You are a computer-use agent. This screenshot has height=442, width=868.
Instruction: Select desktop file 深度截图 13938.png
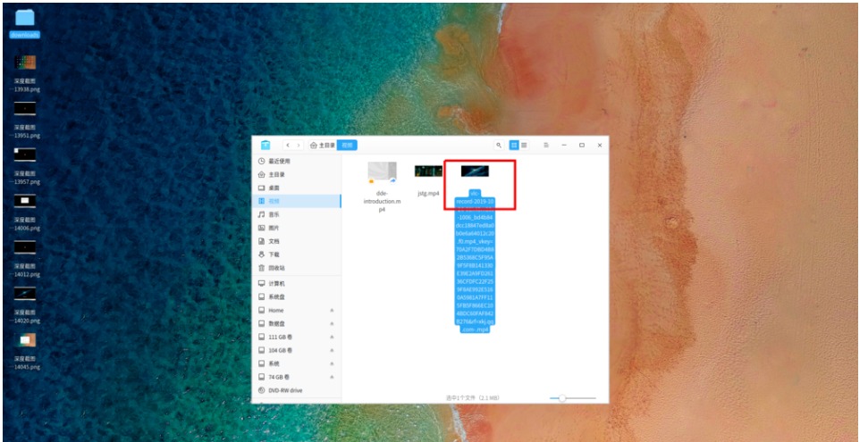coord(25,73)
